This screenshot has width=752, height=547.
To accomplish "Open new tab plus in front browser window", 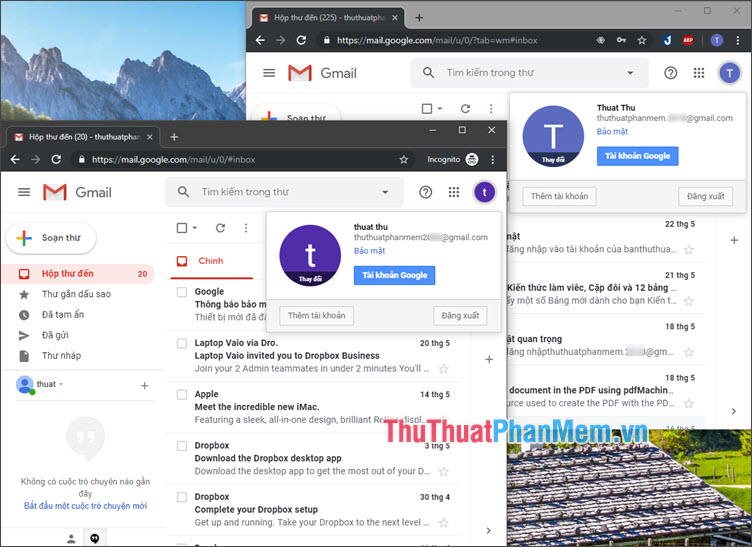I will click(x=174, y=137).
